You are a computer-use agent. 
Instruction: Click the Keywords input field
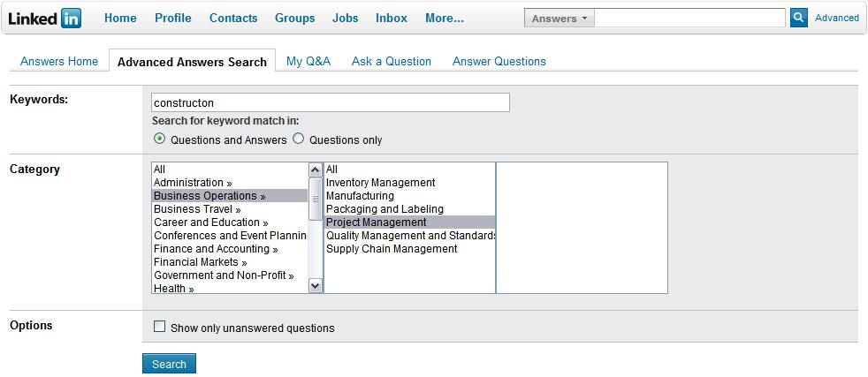331,102
